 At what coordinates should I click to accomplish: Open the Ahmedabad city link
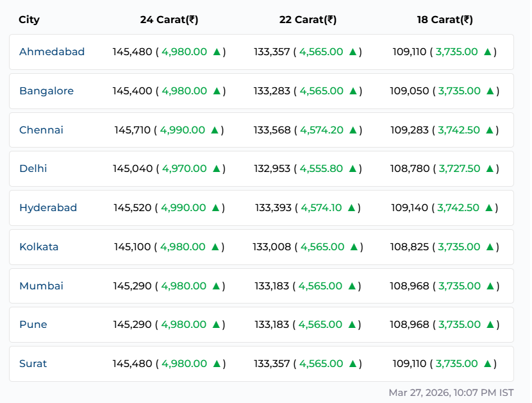52,52
